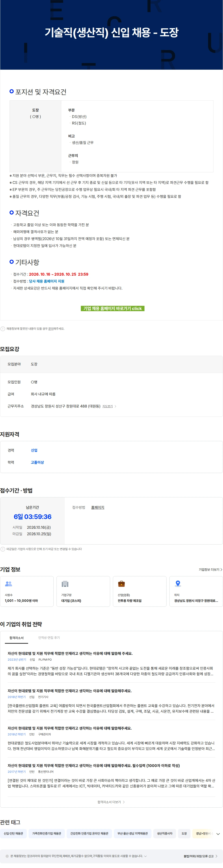The image size is (223, 868).
Task: Click the 가족친화인증기업 채용관 tag
Action: [x=46, y=834]
